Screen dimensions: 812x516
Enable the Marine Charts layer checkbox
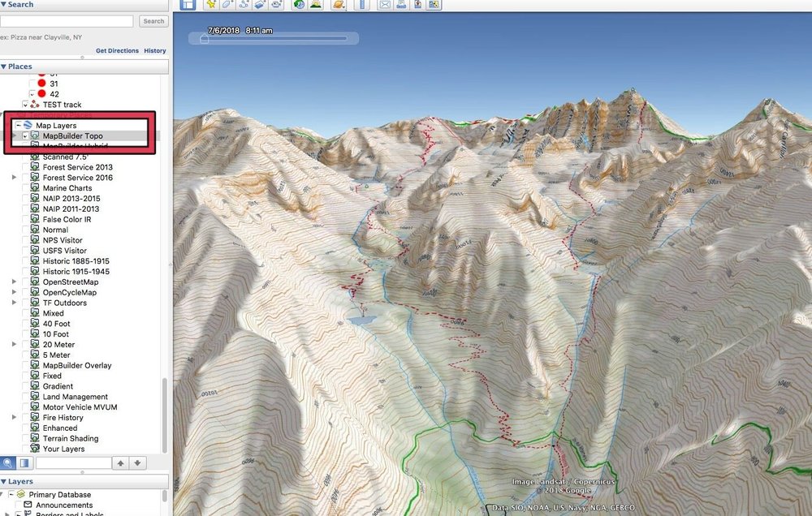[x=25, y=188]
